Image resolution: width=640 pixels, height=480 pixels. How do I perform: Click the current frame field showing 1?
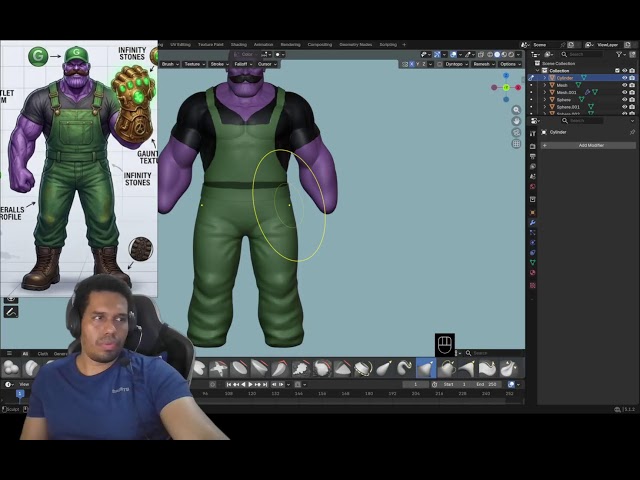pyautogui.click(x=416, y=384)
